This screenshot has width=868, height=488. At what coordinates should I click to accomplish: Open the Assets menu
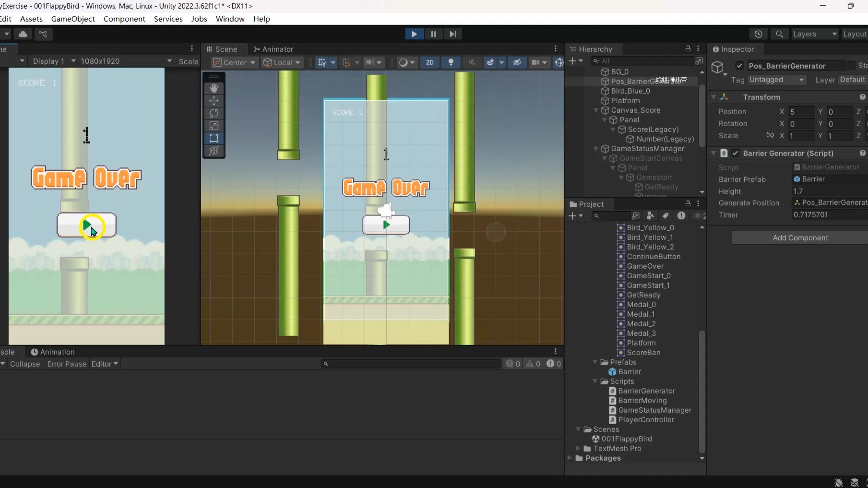click(31, 19)
